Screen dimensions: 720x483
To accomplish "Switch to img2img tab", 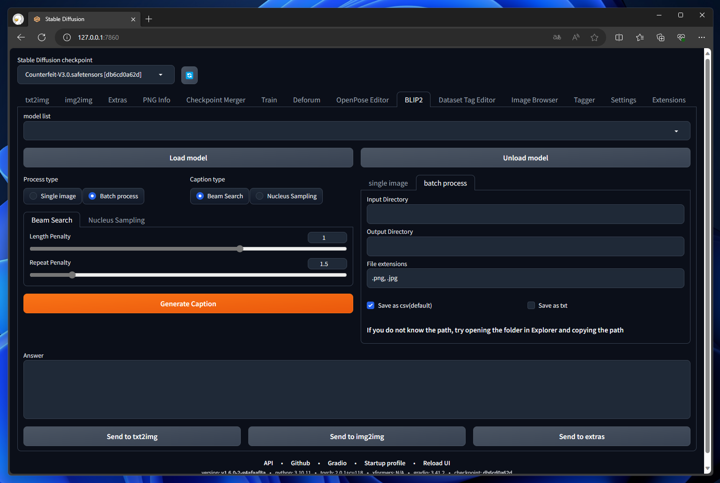I will pyautogui.click(x=79, y=100).
